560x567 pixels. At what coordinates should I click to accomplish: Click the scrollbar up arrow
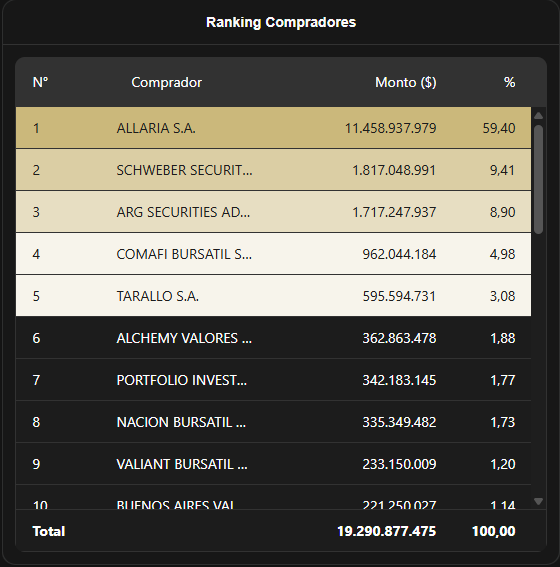point(538,116)
